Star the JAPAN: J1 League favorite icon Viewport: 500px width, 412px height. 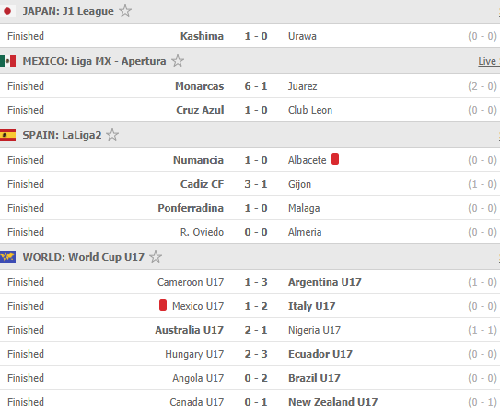click(x=125, y=11)
